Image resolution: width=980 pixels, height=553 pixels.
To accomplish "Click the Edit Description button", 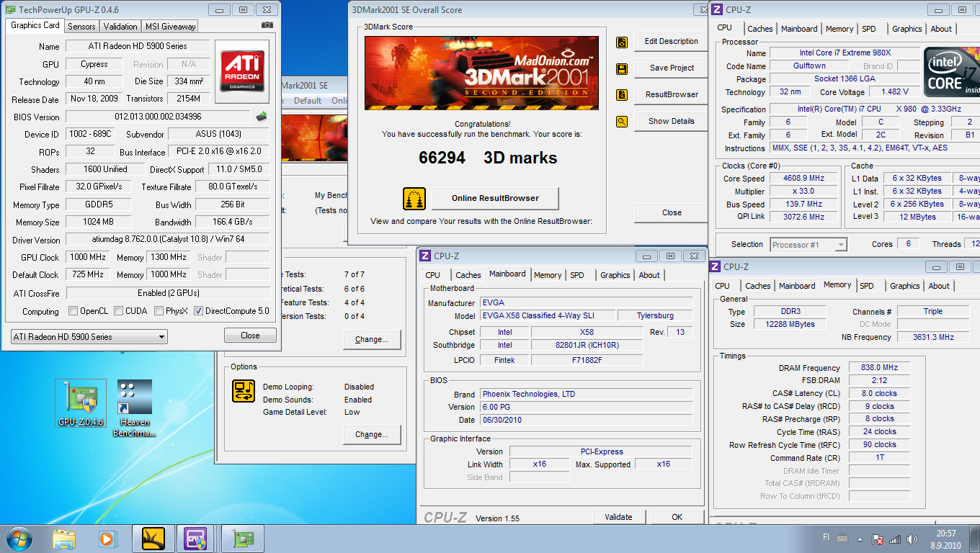I will 672,42.
